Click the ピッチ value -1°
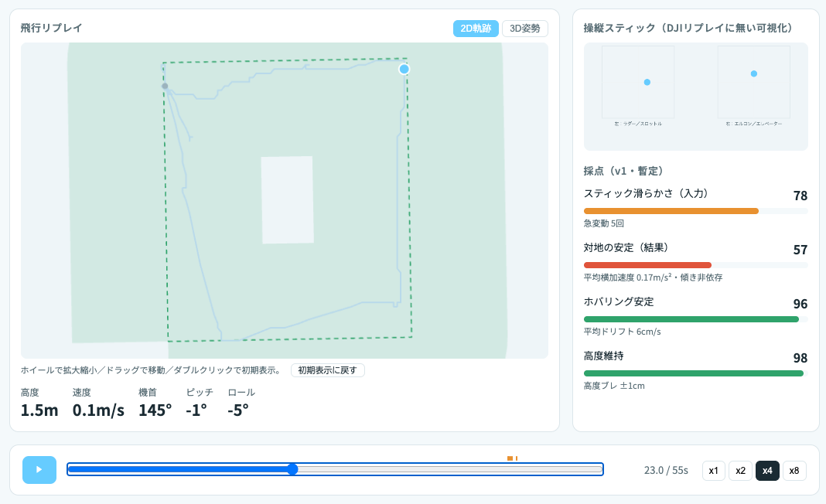The height and width of the screenshot is (504, 826). coord(196,410)
